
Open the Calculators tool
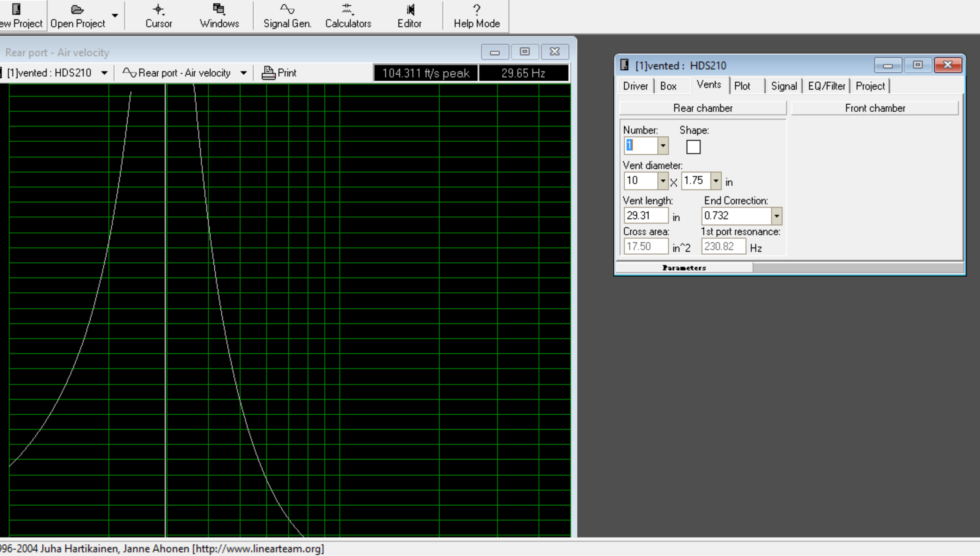tap(348, 16)
